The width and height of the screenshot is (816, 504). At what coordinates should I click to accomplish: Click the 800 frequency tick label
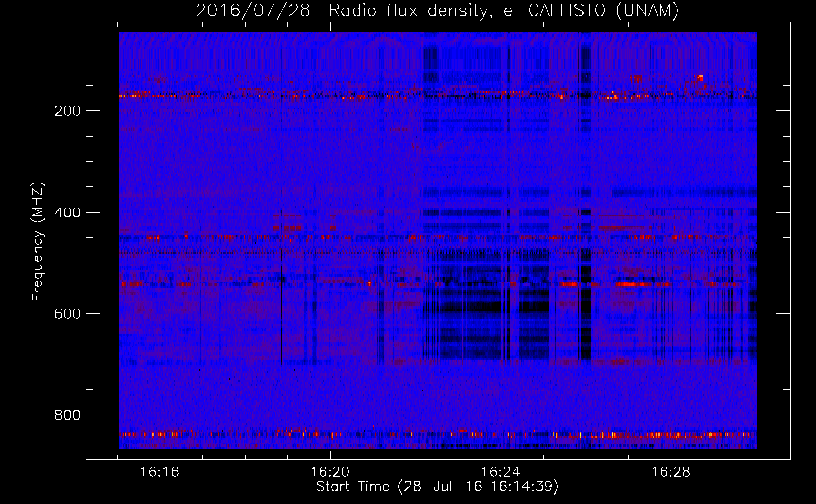coord(68,415)
